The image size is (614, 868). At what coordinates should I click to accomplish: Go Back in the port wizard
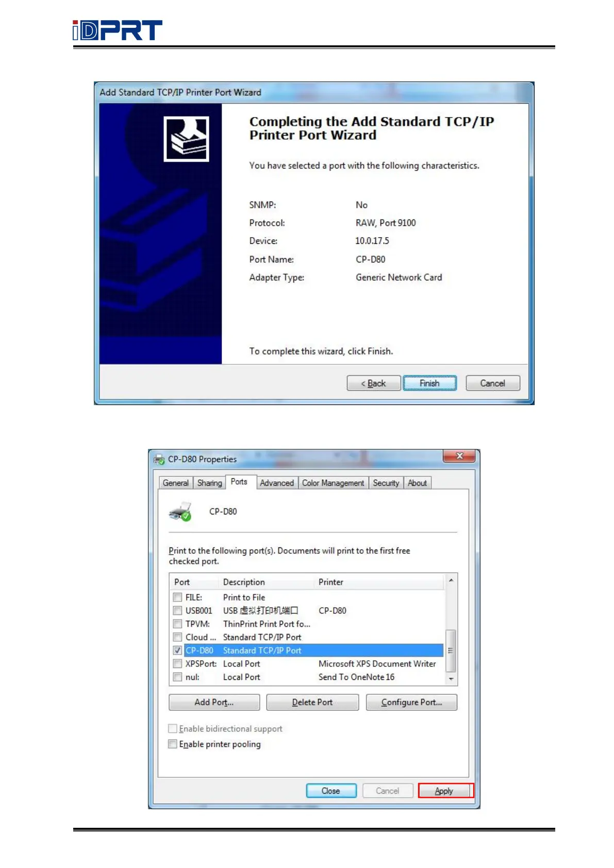click(374, 383)
